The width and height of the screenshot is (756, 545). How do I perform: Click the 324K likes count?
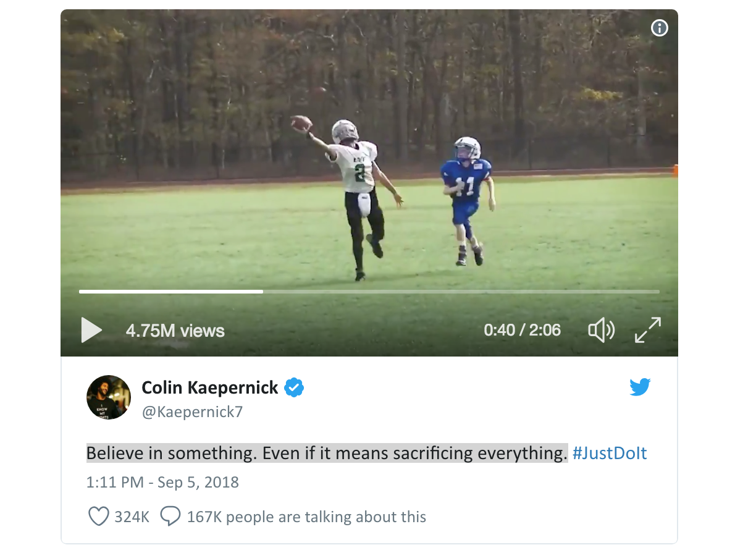click(x=132, y=517)
